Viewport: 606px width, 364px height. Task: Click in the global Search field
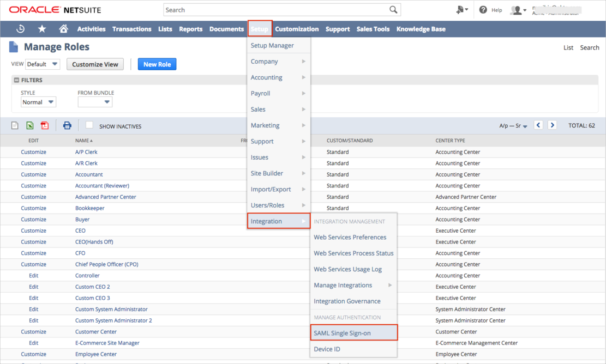click(275, 10)
